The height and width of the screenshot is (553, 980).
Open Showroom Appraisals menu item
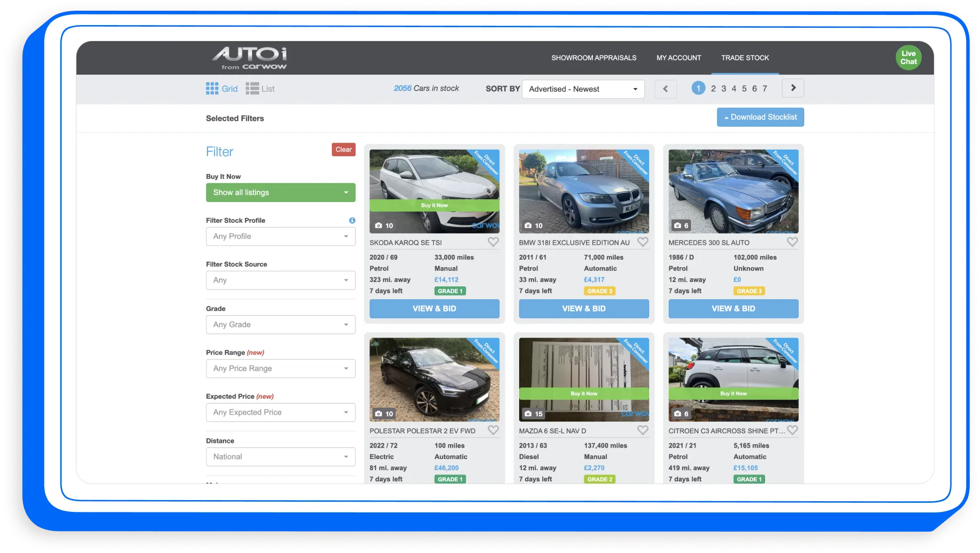tap(593, 58)
